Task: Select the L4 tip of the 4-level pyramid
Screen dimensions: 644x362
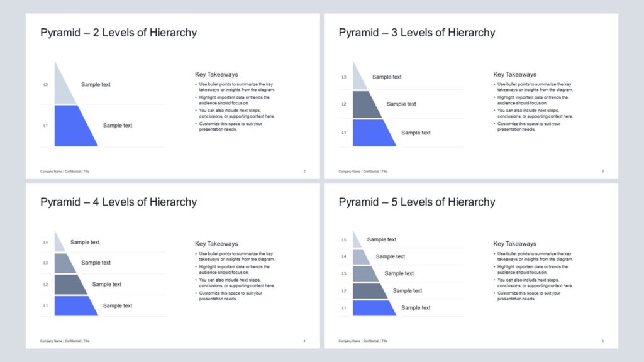Action: (59, 244)
